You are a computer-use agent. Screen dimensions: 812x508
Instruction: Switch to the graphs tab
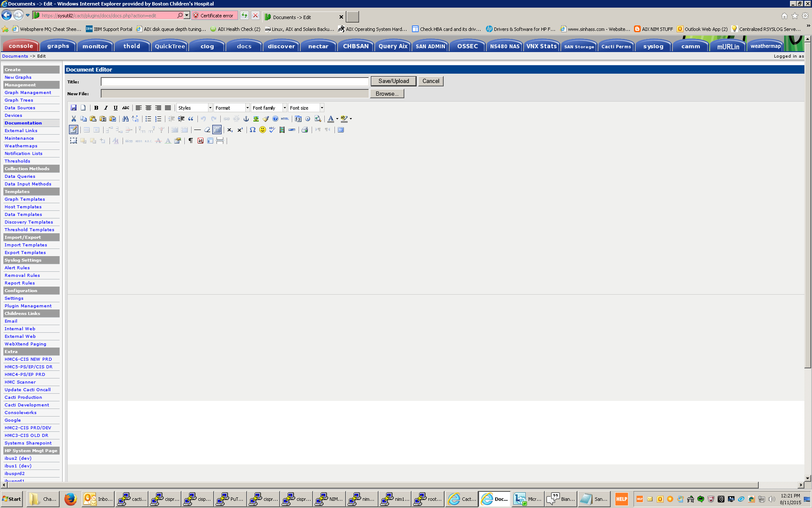click(x=56, y=46)
